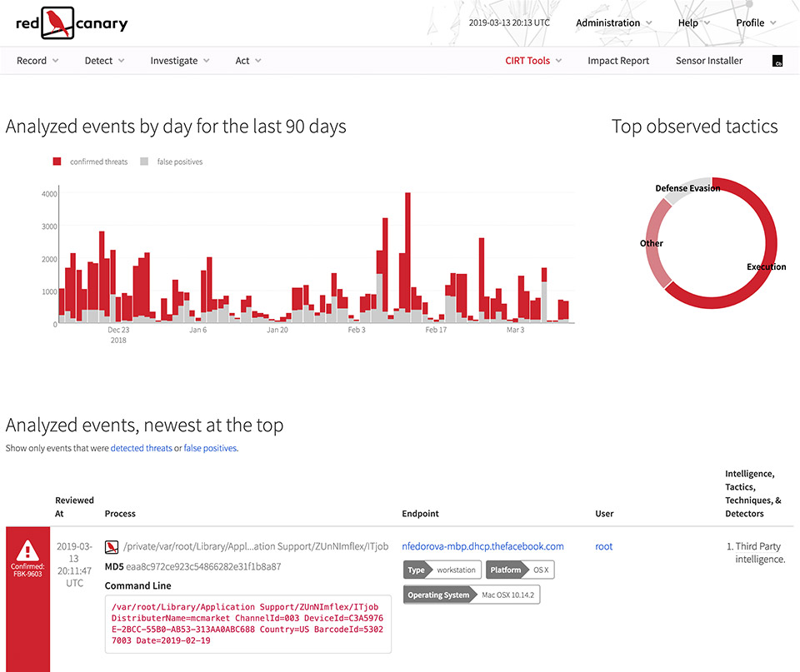800x672 pixels.
Task: Go to Impact Report
Action: coord(618,61)
